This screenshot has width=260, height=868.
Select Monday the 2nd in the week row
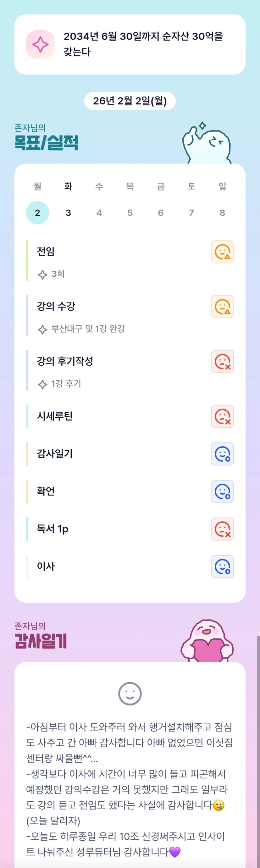[37, 213]
